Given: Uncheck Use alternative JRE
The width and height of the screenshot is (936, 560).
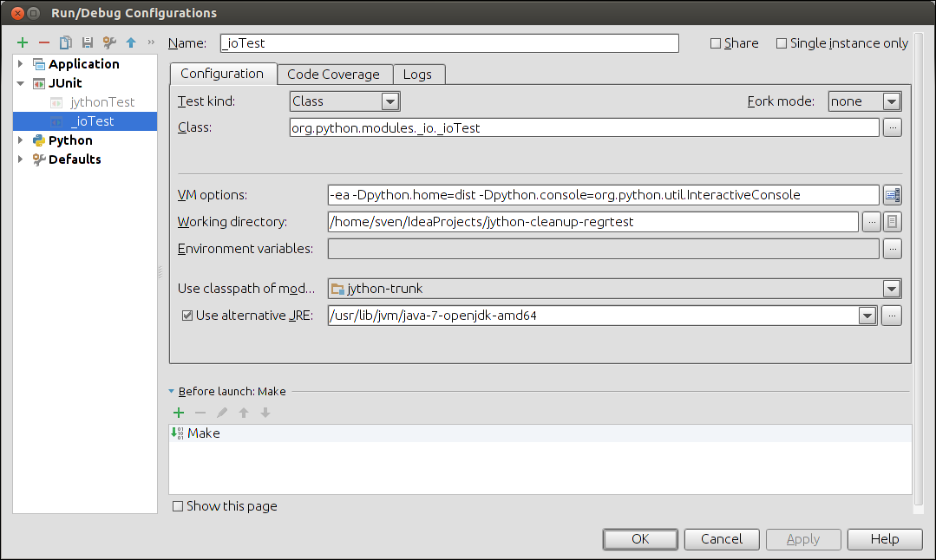Looking at the screenshot, I should pos(187,316).
